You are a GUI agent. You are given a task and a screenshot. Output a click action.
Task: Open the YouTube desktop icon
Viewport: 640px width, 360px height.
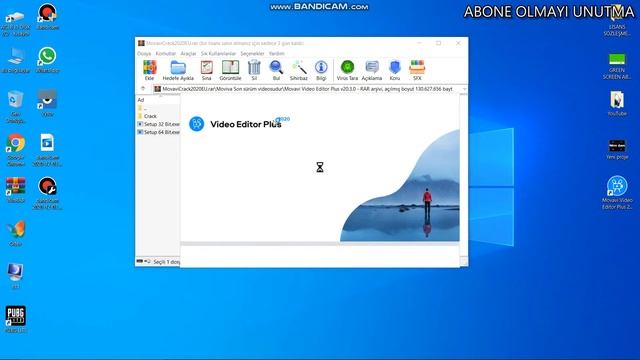point(617,104)
